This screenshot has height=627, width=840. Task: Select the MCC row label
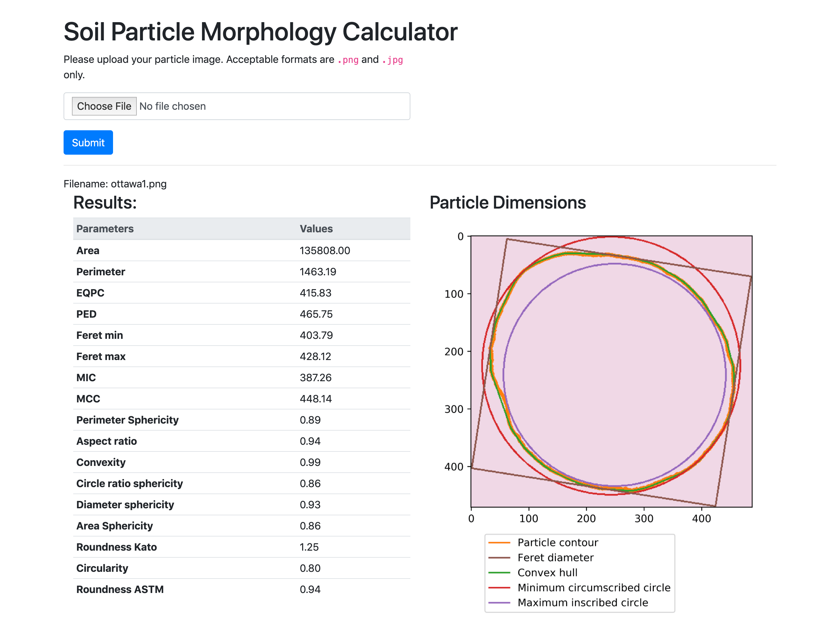click(88, 399)
